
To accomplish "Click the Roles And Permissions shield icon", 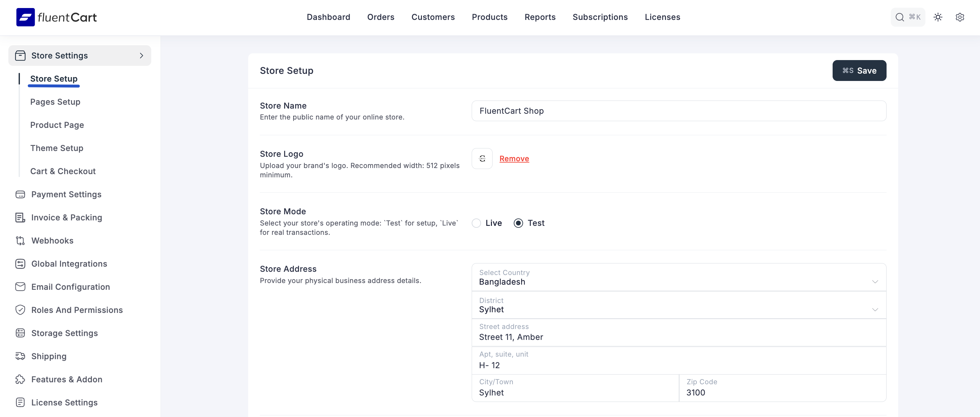I will 20,310.
